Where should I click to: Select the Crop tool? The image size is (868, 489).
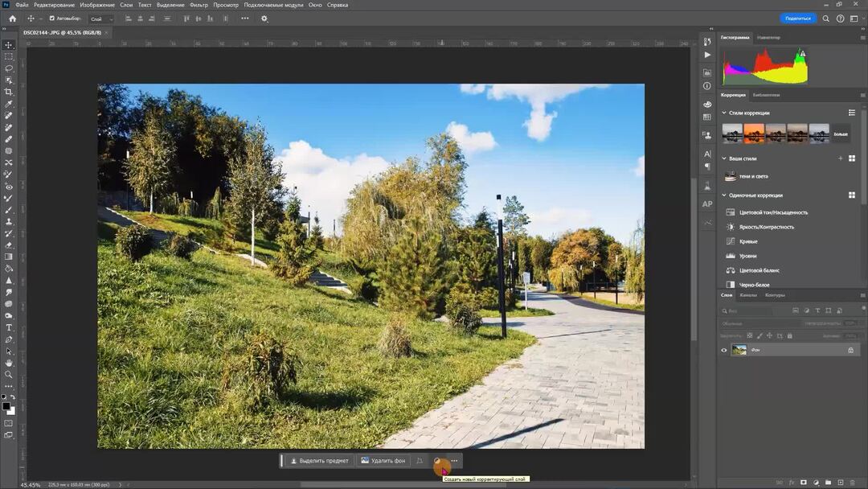(x=9, y=92)
